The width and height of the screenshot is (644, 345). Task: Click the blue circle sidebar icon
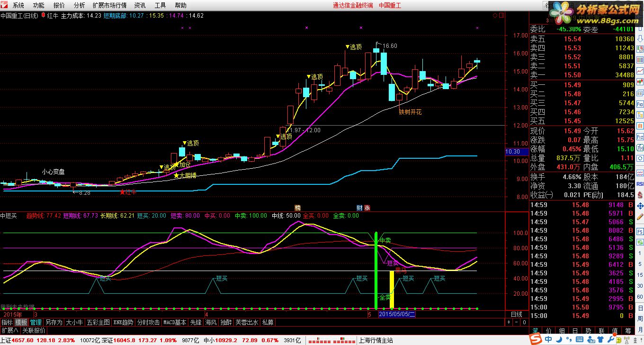click(x=639, y=158)
